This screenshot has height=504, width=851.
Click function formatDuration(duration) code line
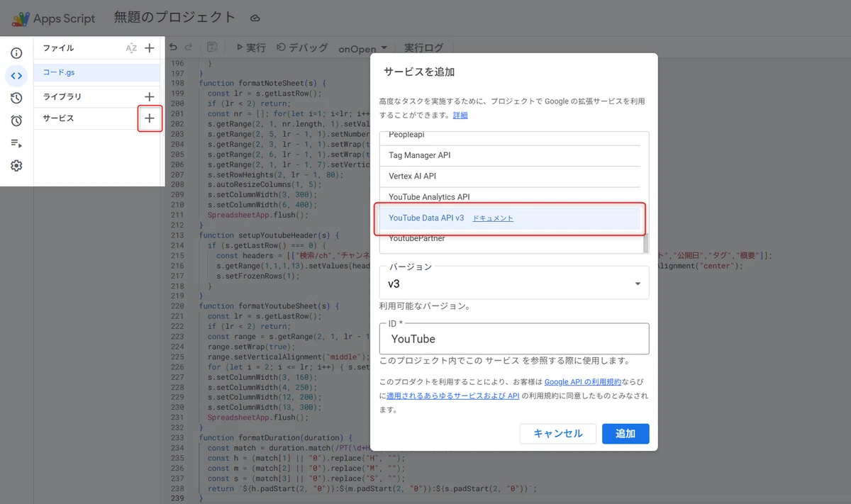point(275,438)
